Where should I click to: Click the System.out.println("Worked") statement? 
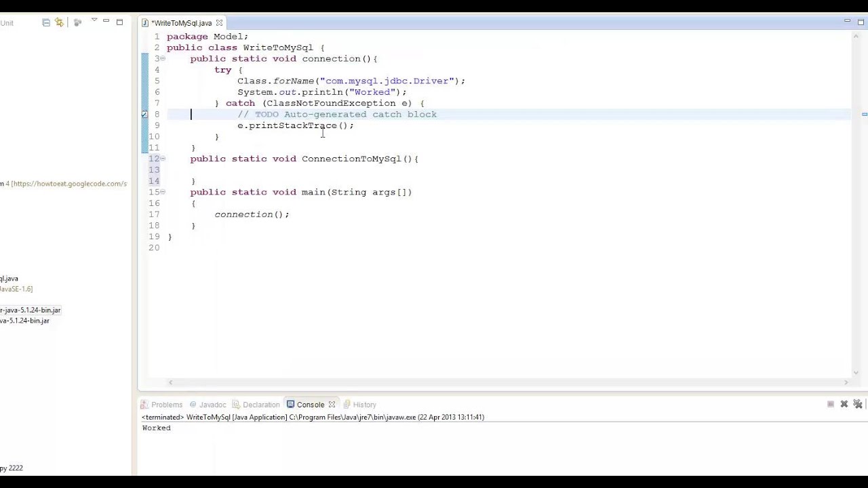coord(322,92)
